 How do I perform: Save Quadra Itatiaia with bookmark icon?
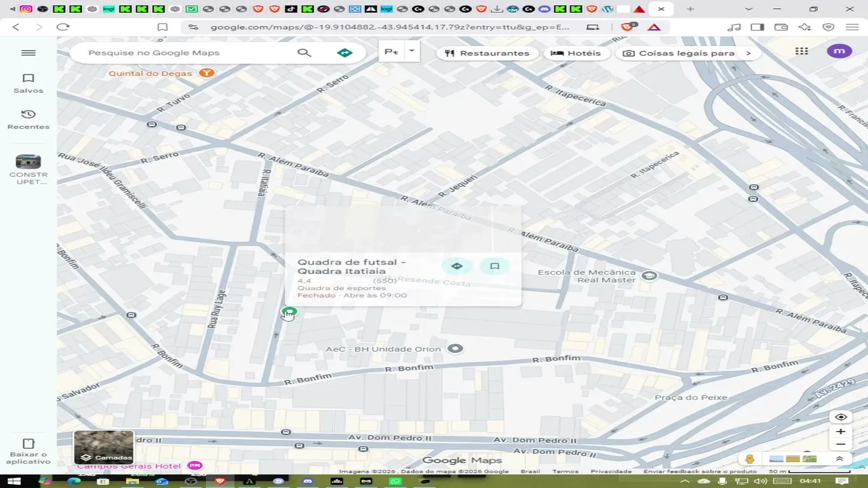pyautogui.click(x=495, y=266)
